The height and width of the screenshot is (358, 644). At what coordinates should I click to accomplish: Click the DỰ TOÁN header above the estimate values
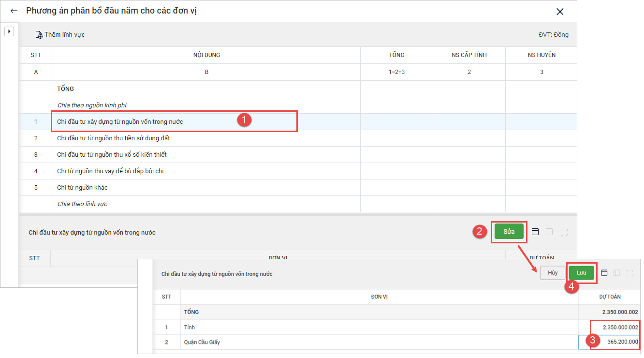(x=610, y=297)
